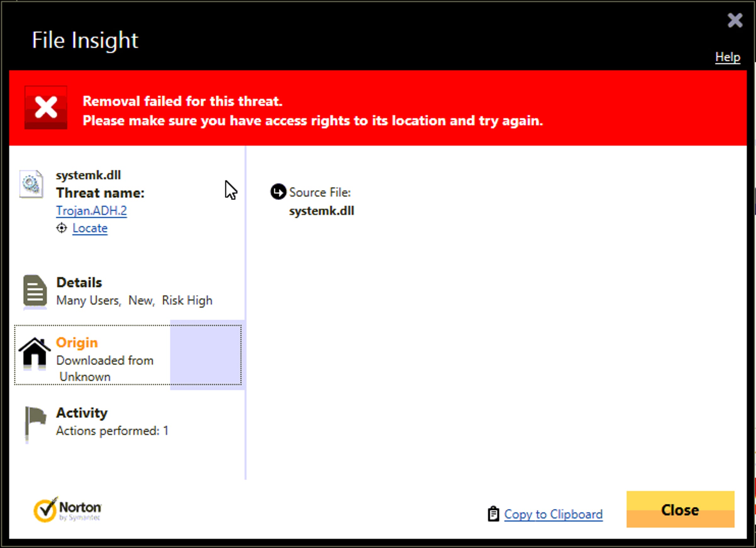Screen dimensions: 756x548
Task: Click the red X removal failed icon
Action: [x=46, y=108]
